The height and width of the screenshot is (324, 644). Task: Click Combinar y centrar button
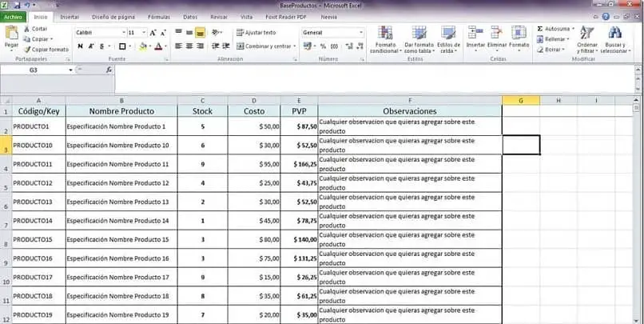tap(264, 46)
